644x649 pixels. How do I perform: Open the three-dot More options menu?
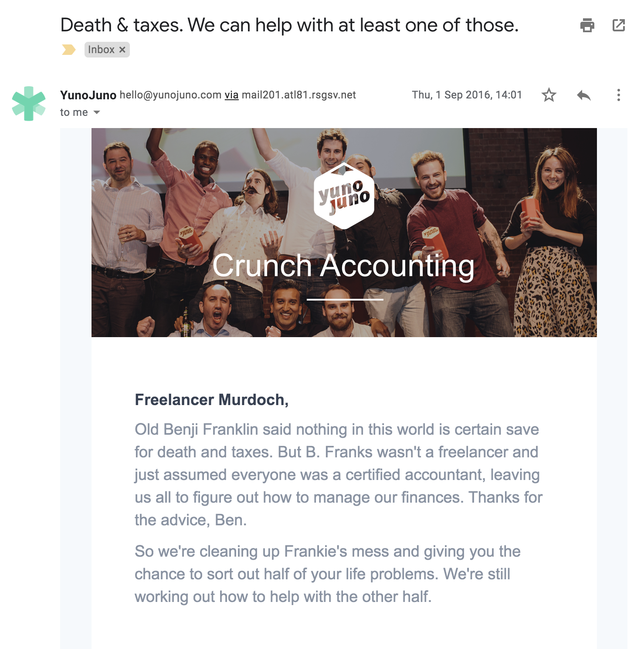tap(618, 95)
